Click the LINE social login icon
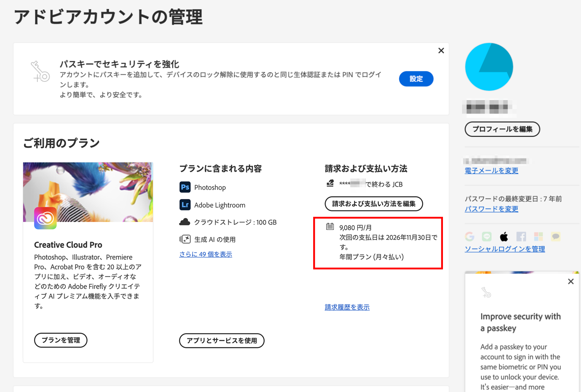 pyautogui.click(x=486, y=236)
